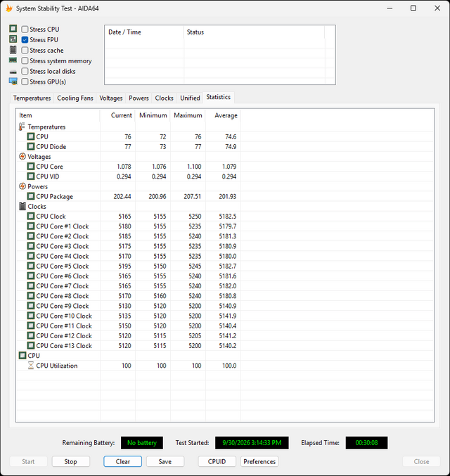Image resolution: width=450 pixels, height=476 pixels.
Task: Open Preferences
Action: click(259, 461)
